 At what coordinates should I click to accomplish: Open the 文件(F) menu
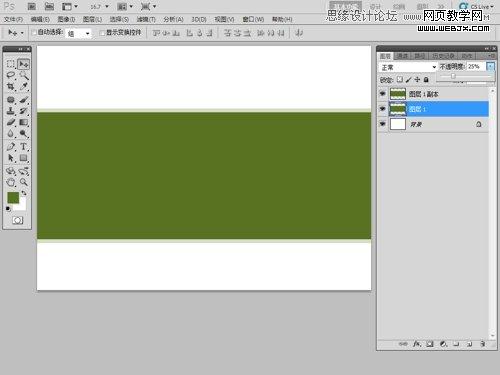tap(13, 19)
